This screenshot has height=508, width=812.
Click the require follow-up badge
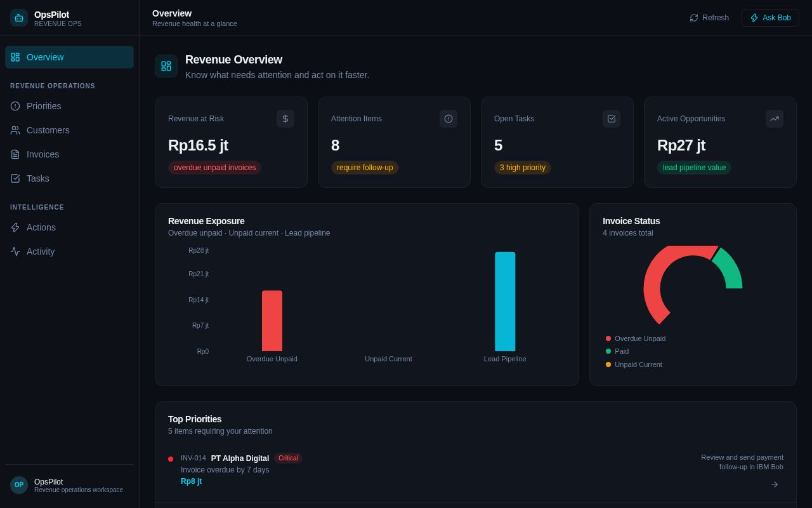point(365,168)
